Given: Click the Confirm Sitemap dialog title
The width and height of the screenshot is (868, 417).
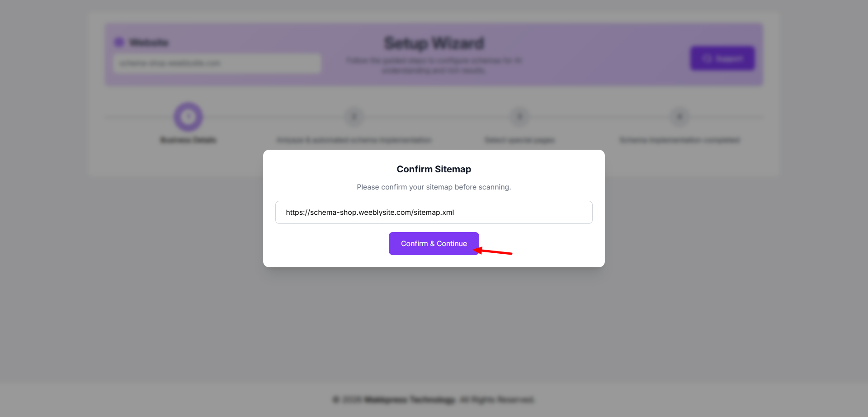Looking at the screenshot, I should [x=434, y=169].
